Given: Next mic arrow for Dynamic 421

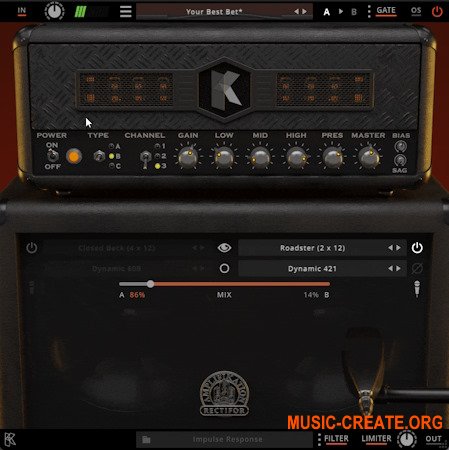Looking at the screenshot, I should click(x=398, y=268).
